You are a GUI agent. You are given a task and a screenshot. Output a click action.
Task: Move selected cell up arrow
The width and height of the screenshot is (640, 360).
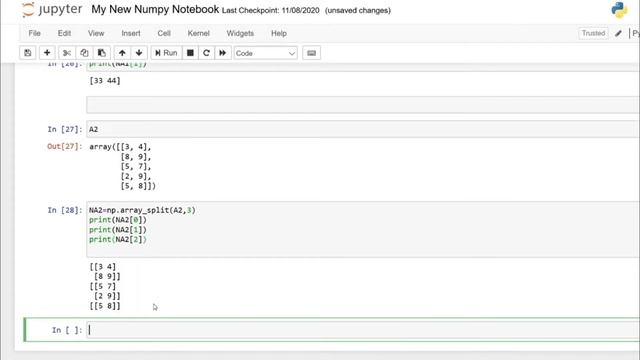pyautogui.click(x=122, y=53)
